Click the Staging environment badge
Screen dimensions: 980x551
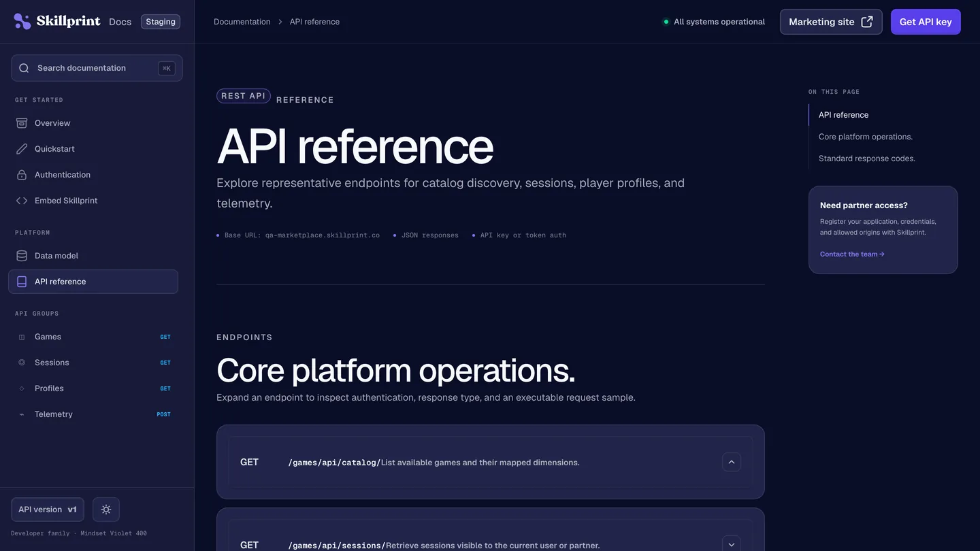click(x=161, y=22)
